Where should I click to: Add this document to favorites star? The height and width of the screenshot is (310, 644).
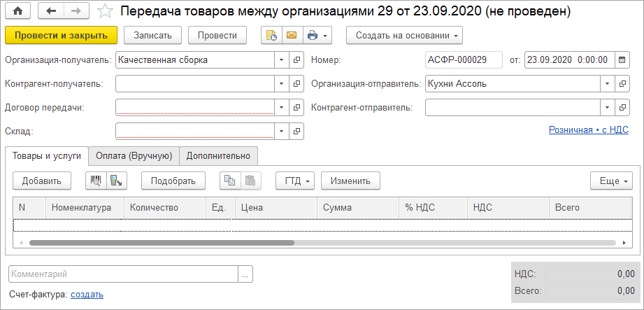[x=105, y=11]
